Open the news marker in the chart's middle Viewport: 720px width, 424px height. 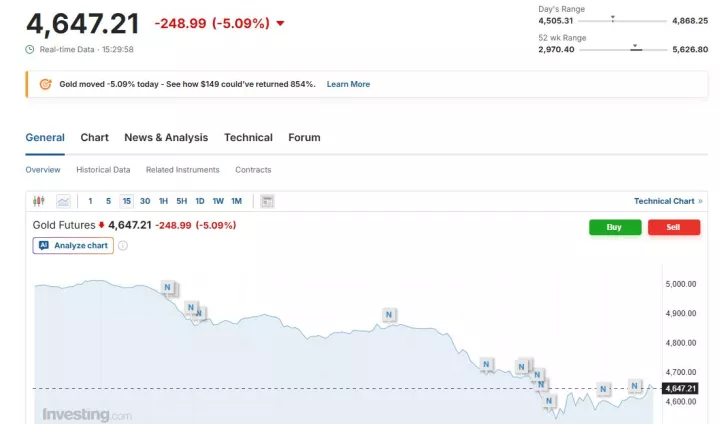pyautogui.click(x=389, y=315)
